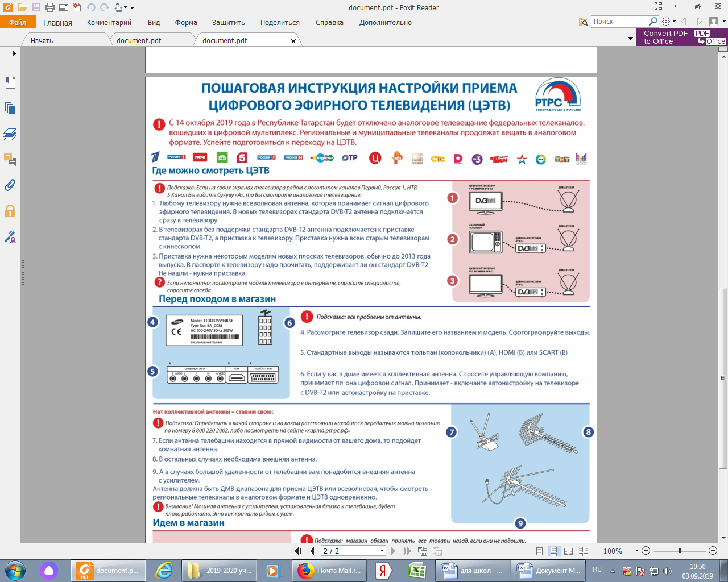The image size is (728, 582).
Task: Open the Pages thumbnails panel
Action: [x=10, y=109]
